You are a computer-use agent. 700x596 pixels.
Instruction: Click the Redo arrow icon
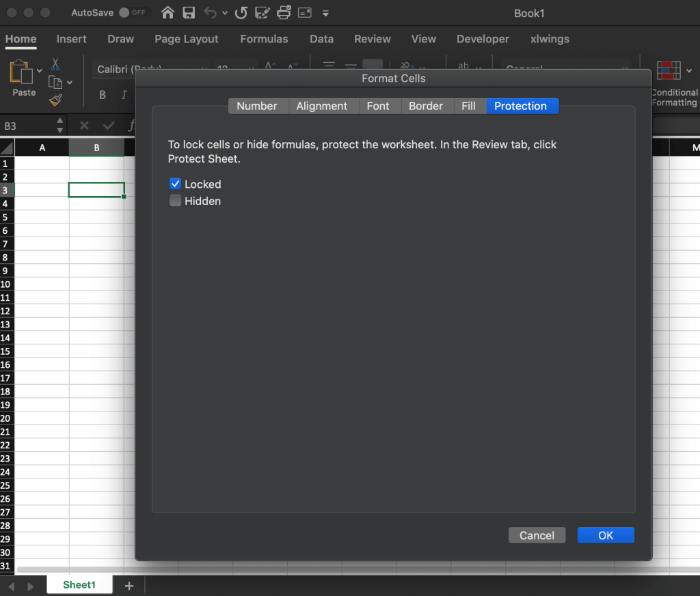pos(241,13)
